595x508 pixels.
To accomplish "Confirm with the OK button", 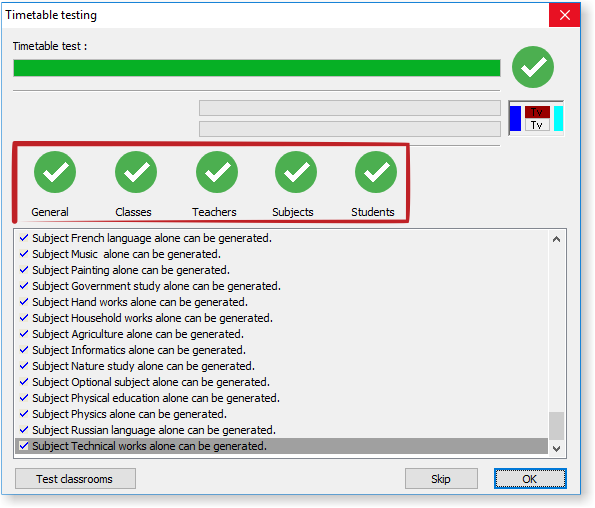I will 530,479.
